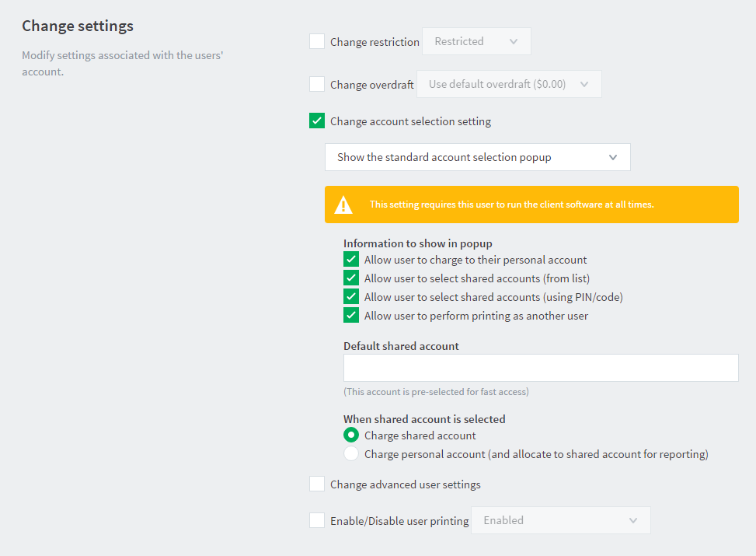Uncheck Allow user to select shared accounts from list
The width and height of the screenshot is (756, 556).
[351, 278]
